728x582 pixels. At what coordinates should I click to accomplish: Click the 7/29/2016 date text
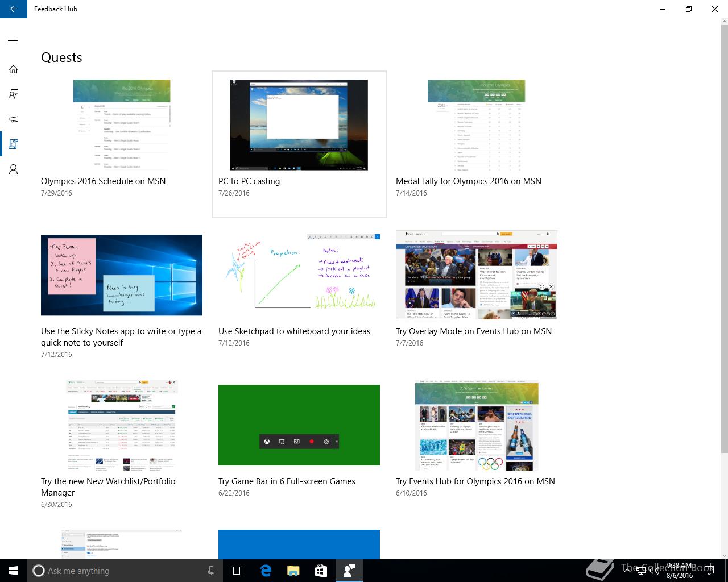(x=56, y=193)
